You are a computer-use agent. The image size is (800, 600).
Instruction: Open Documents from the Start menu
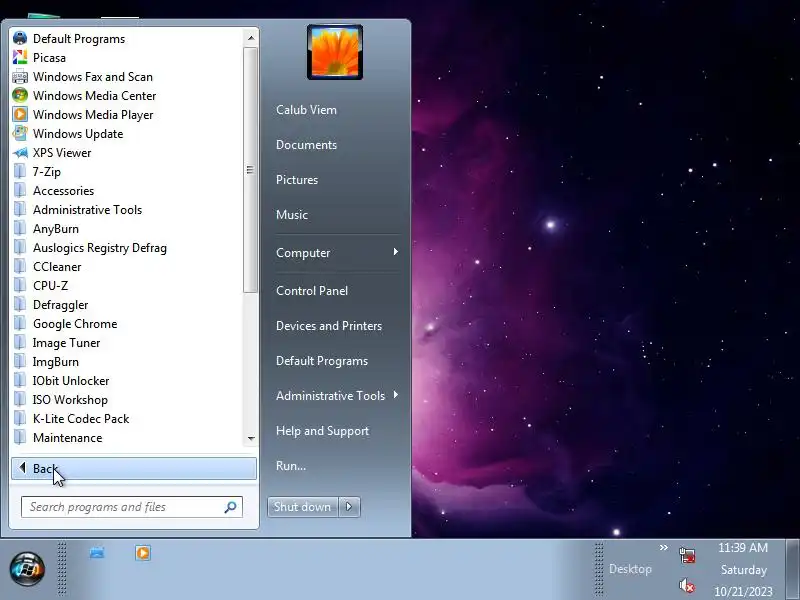(x=306, y=145)
